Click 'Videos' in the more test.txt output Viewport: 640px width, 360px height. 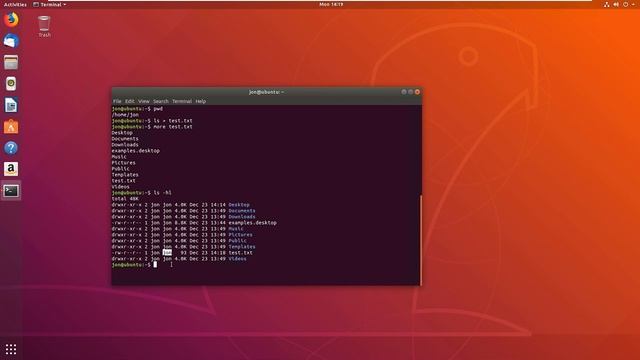(x=121, y=187)
